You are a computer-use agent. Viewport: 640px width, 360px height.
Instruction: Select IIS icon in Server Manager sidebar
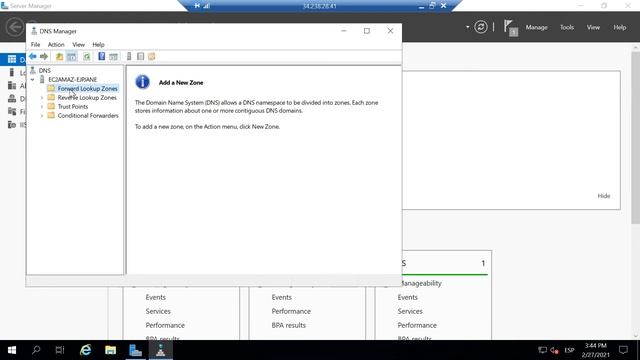click(12, 124)
